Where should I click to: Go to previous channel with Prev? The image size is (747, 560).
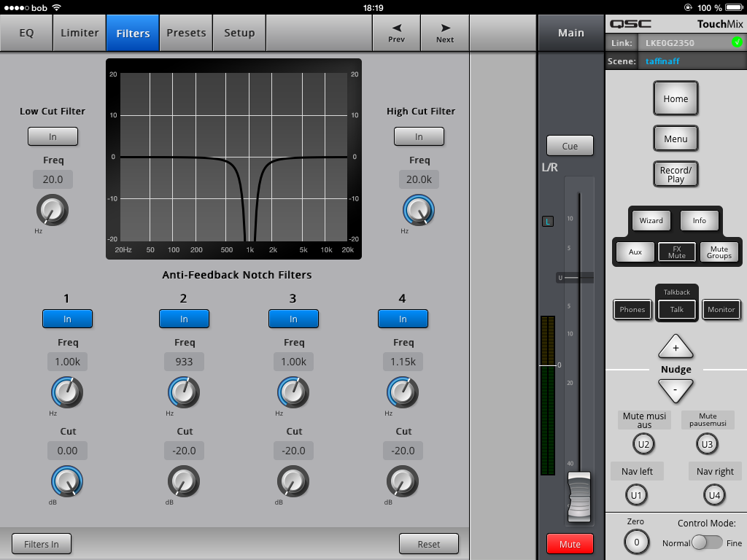point(396,33)
